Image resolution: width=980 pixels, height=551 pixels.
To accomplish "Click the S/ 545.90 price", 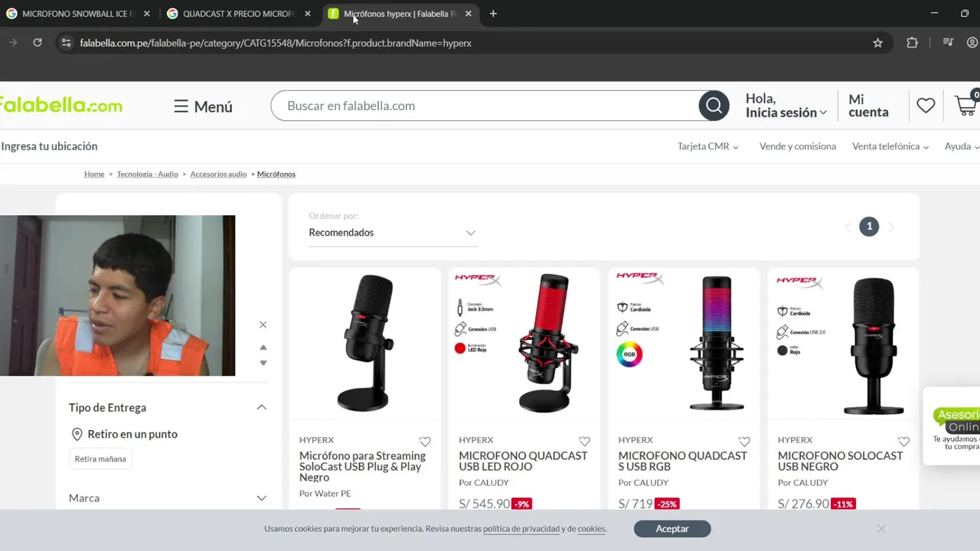I will [484, 504].
